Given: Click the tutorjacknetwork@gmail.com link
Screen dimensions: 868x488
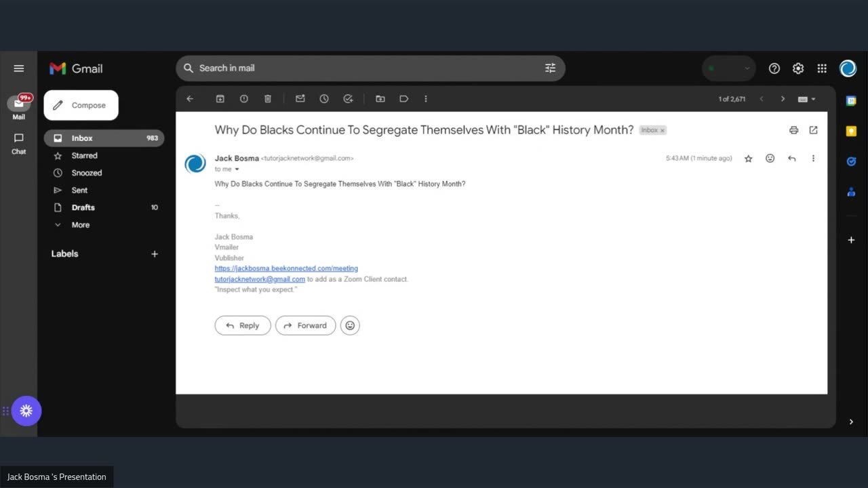Looking at the screenshot, I should click(x=260, y=279).
